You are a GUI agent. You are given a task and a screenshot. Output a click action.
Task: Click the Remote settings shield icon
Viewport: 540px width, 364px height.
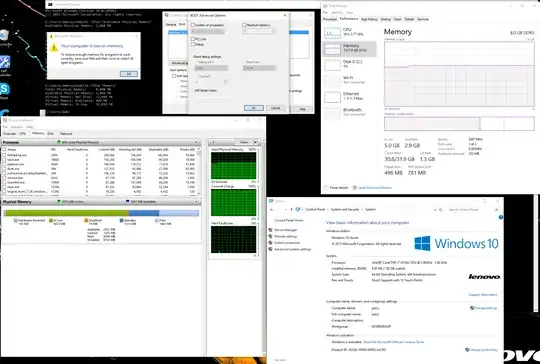tap(271, 236)
